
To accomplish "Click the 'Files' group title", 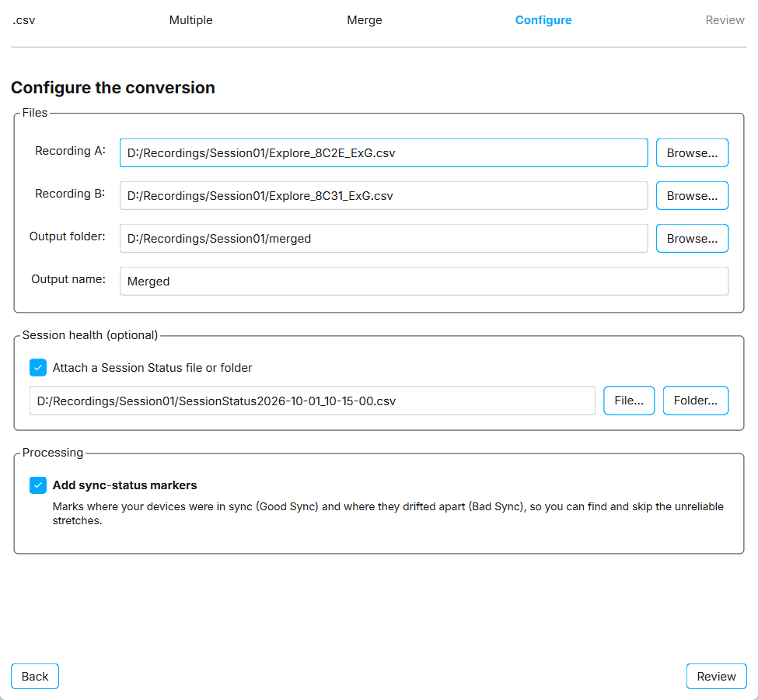I will point(35,113).
